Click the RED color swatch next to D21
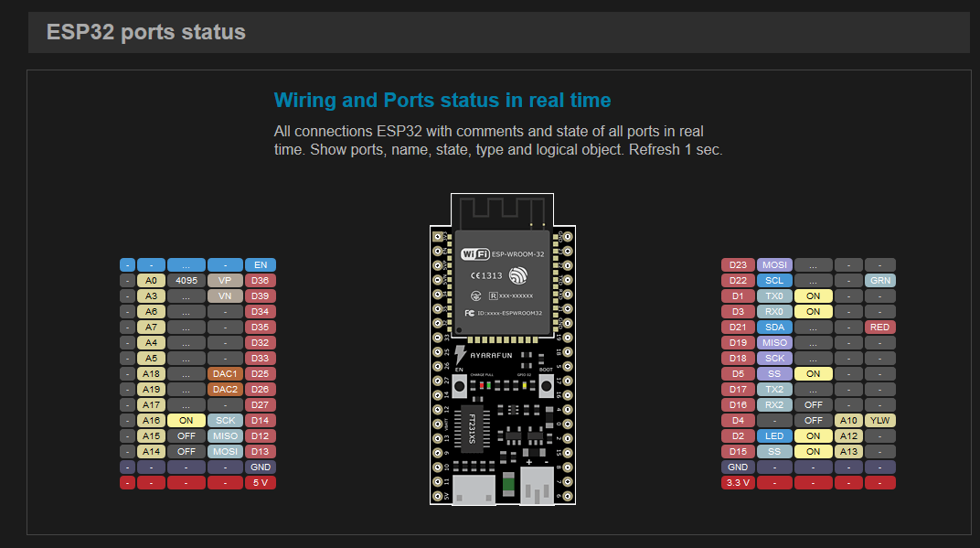The image size is (980, 548). (879, 327)
